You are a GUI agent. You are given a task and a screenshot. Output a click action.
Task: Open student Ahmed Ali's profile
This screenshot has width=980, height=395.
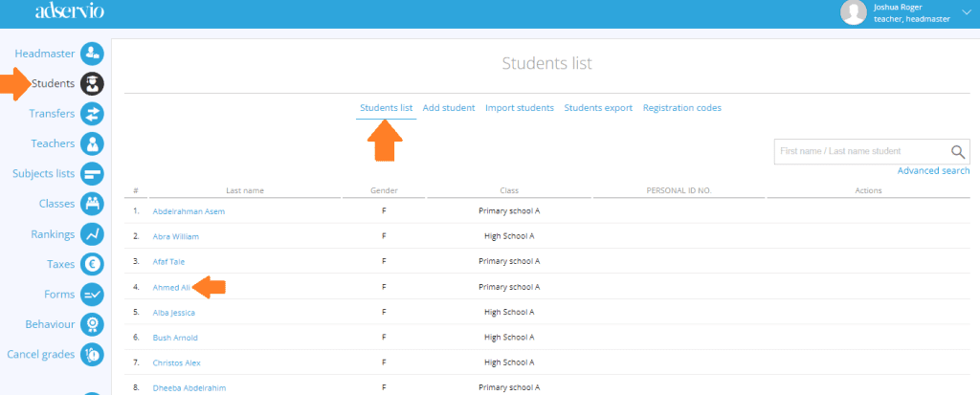[171, 288]
